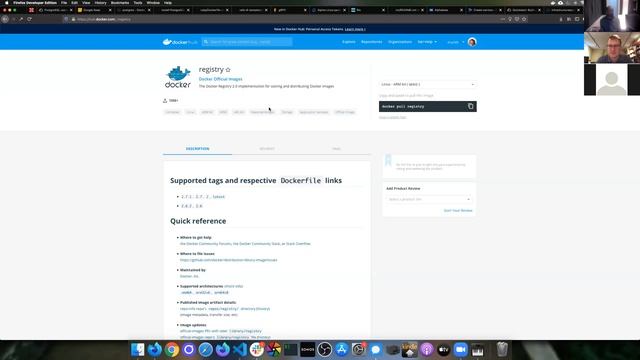Click the Start Your Review link
Image resolution: width=640 pixels, height=360 pixels.
pos(458,211)
